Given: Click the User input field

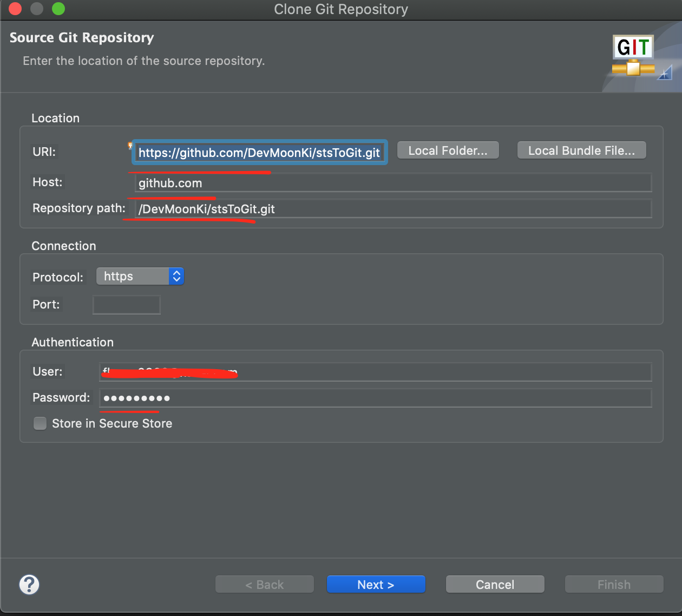Looking at the screenshot, I should pyautogui.click(x=376, y=372).
